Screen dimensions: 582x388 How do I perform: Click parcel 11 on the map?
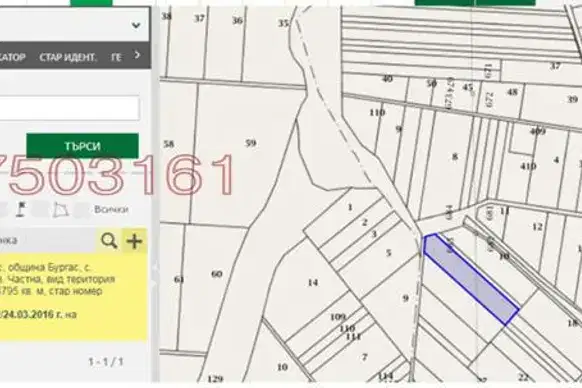coord(505,211)
